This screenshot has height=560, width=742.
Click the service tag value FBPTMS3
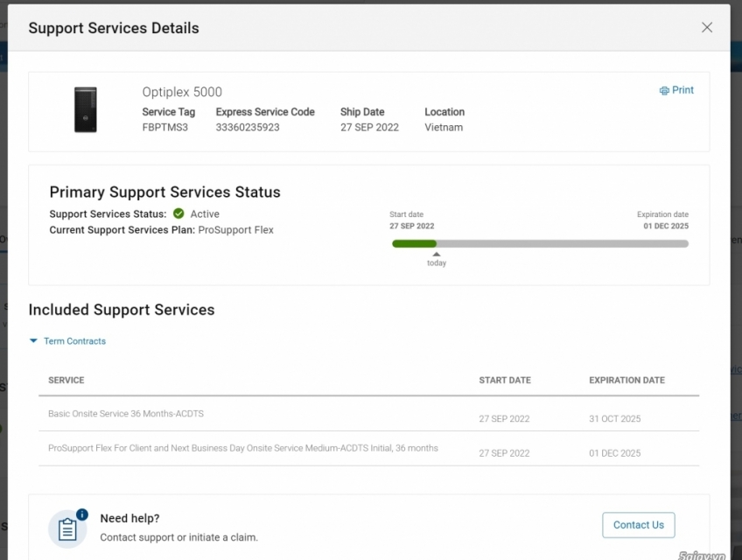[165, 128]
